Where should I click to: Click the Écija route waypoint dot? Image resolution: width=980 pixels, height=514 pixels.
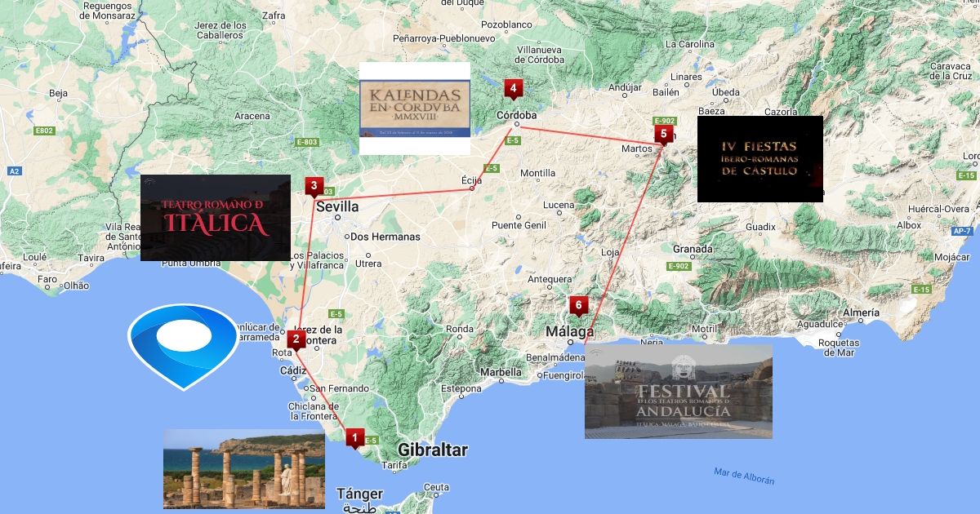(x=472, y=189)
